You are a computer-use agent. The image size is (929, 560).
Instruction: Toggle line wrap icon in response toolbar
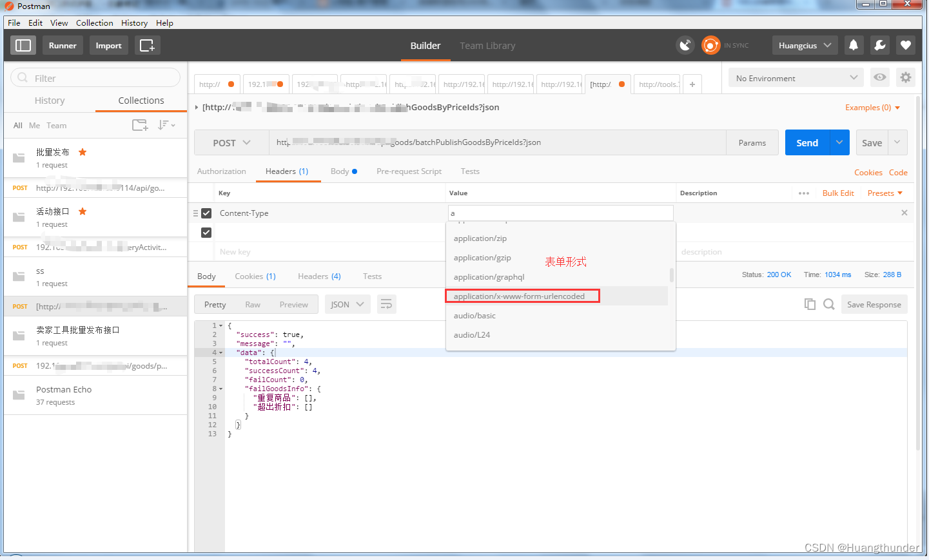point(386,304)
